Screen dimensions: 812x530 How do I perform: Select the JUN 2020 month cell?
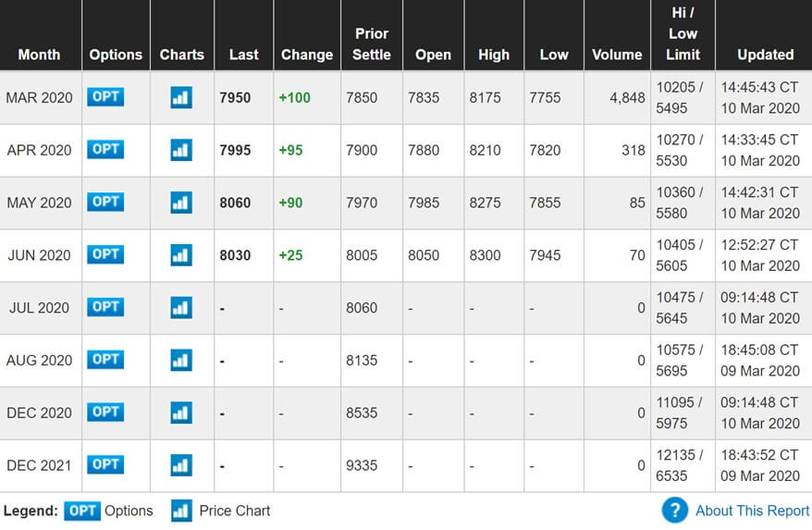[40, 255]
